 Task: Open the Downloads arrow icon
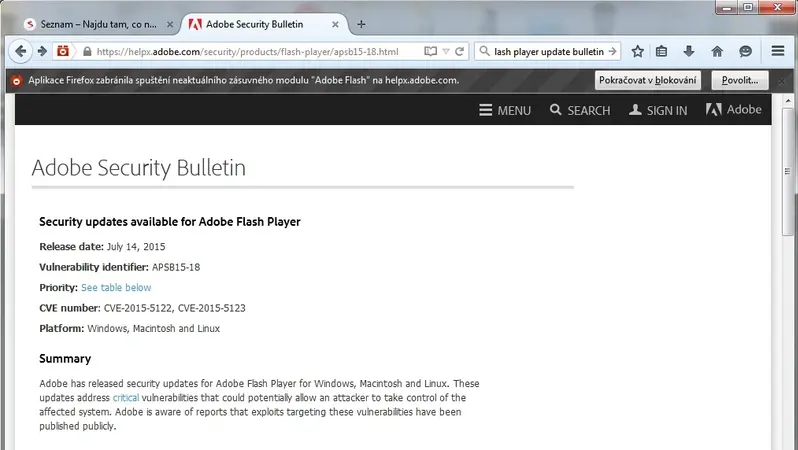689,51
